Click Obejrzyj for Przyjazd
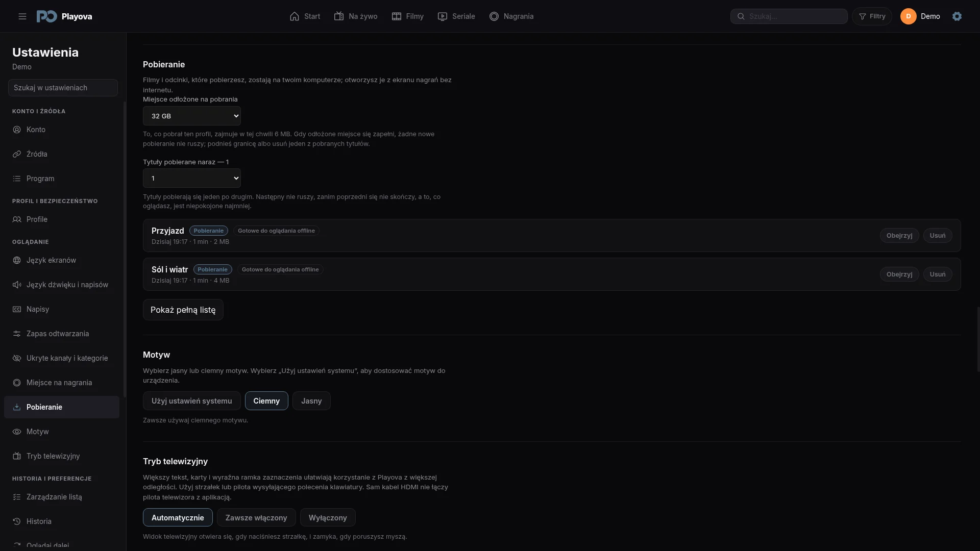 pos(899,235)
